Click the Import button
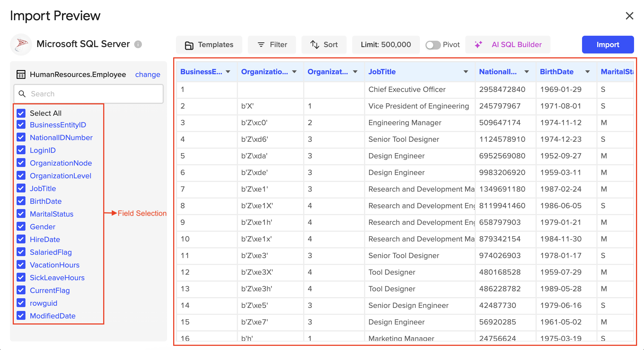The height and width of the screenshot is (350, 644). click(x=608, y=45)
